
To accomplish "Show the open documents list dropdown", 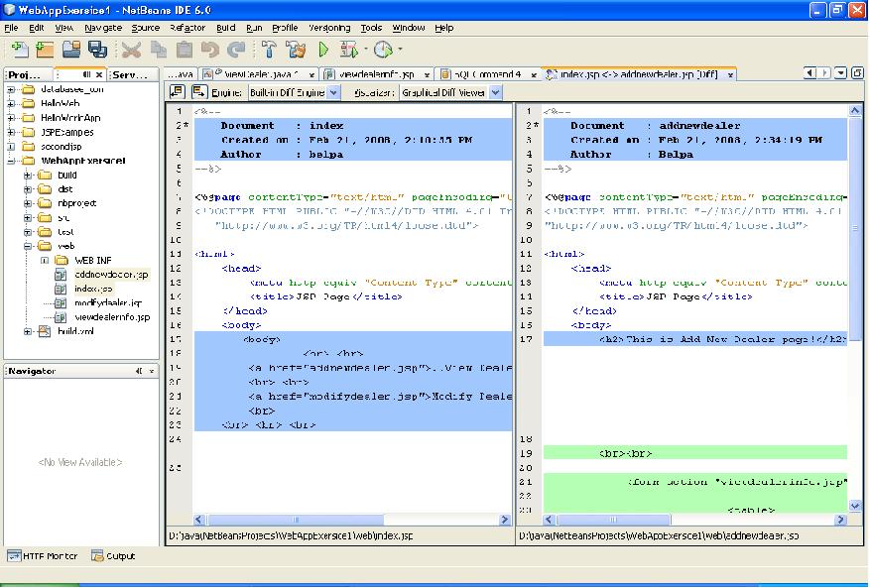I will tap(841, 73).
